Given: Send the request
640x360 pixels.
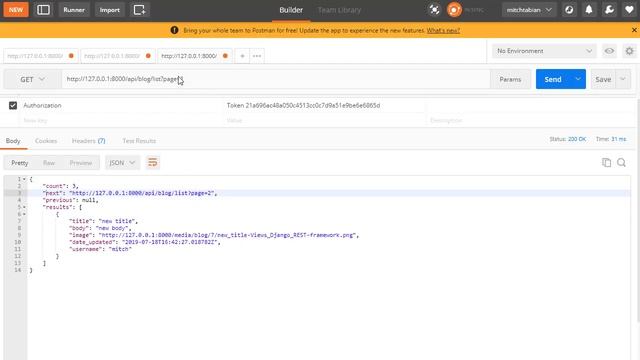Looking at the screenshot, I should pyautogui.click(x=553, y=79).
